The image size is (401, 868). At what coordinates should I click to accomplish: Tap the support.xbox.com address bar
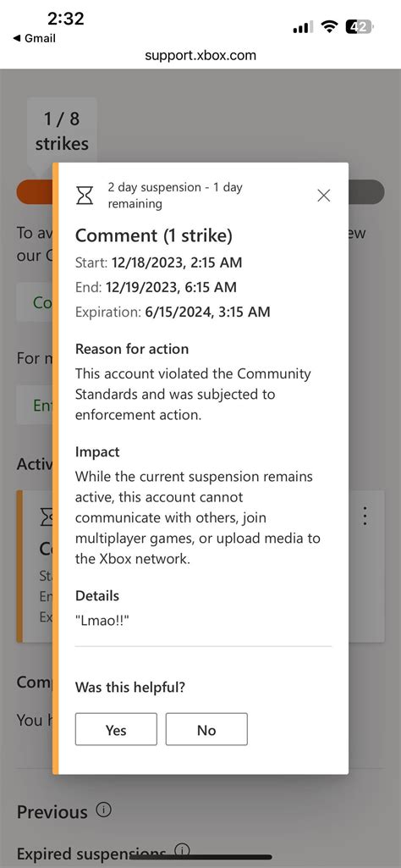[200, 55]
